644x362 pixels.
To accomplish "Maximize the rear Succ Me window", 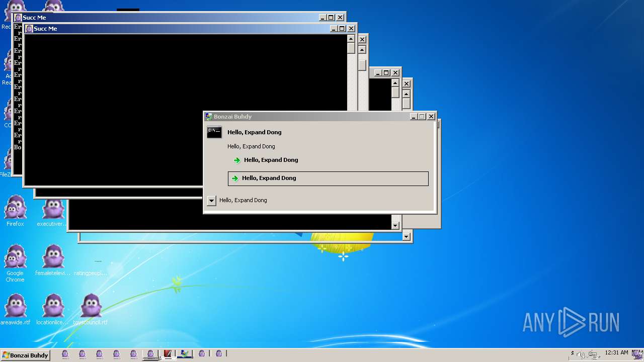I will (x=331, y=18).
